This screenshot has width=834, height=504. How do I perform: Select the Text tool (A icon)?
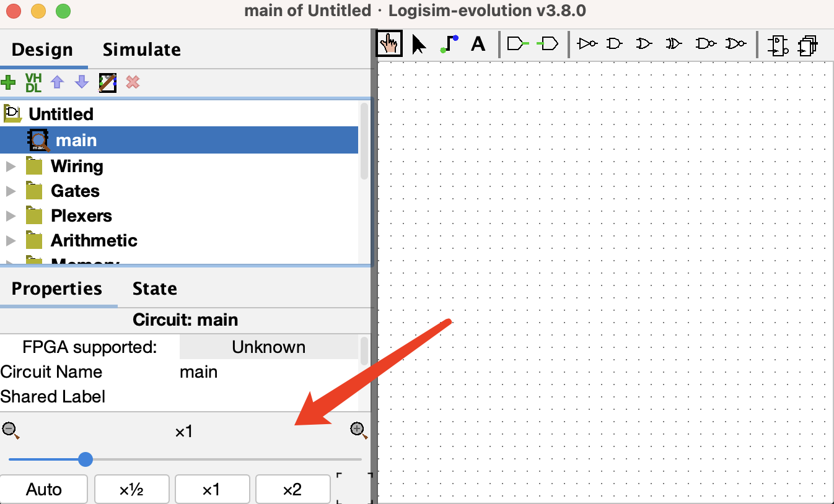tap(478, 44)
